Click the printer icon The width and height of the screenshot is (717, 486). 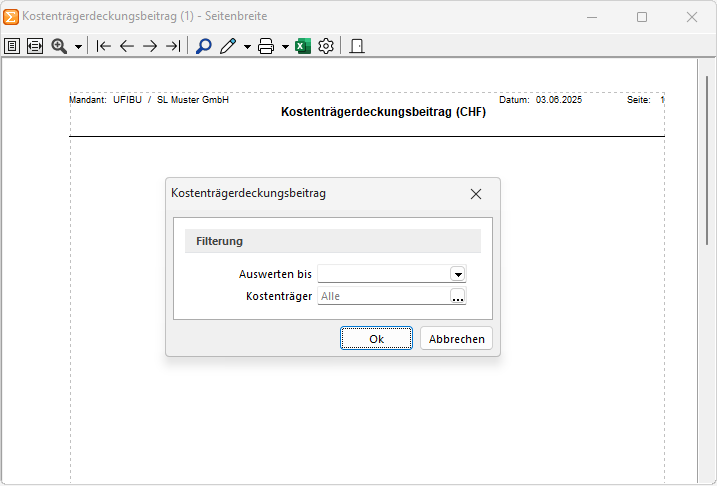(x=266, y=46)
